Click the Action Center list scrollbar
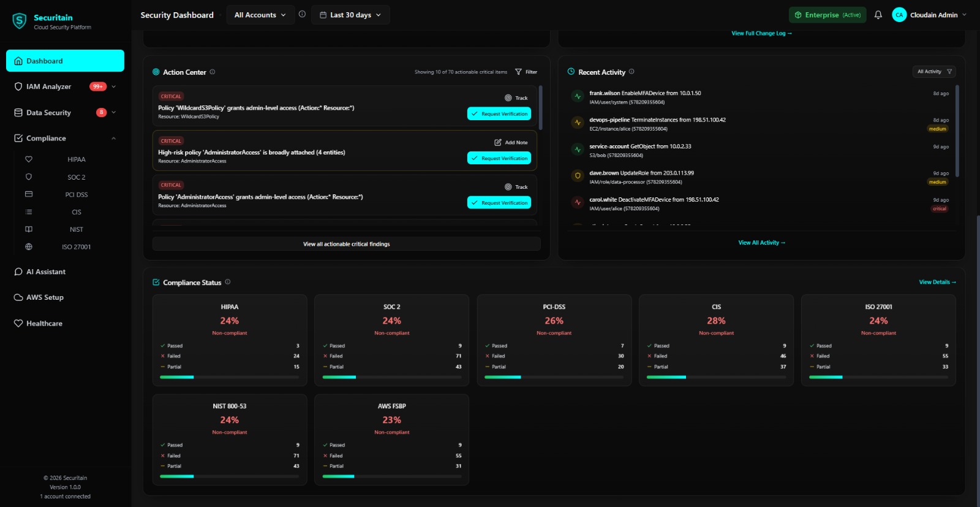This screenshot has height=507, width=980. (541, 107)
